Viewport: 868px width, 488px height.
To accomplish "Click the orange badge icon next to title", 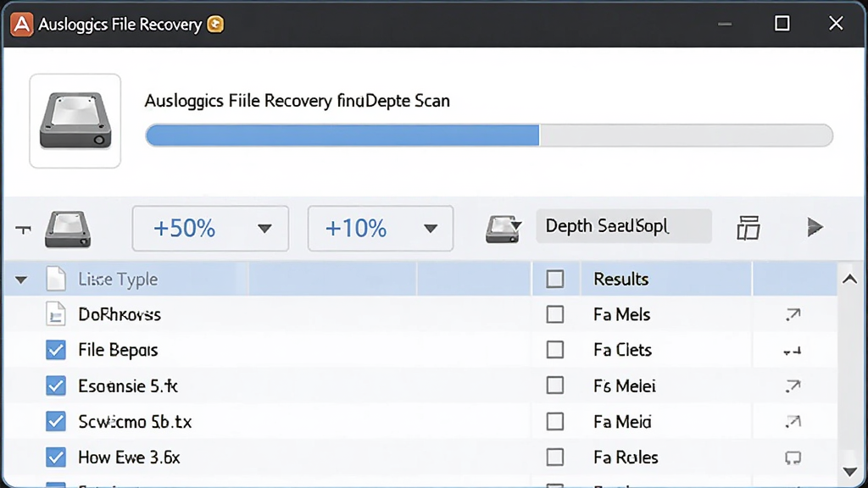I will coord(215,25).
